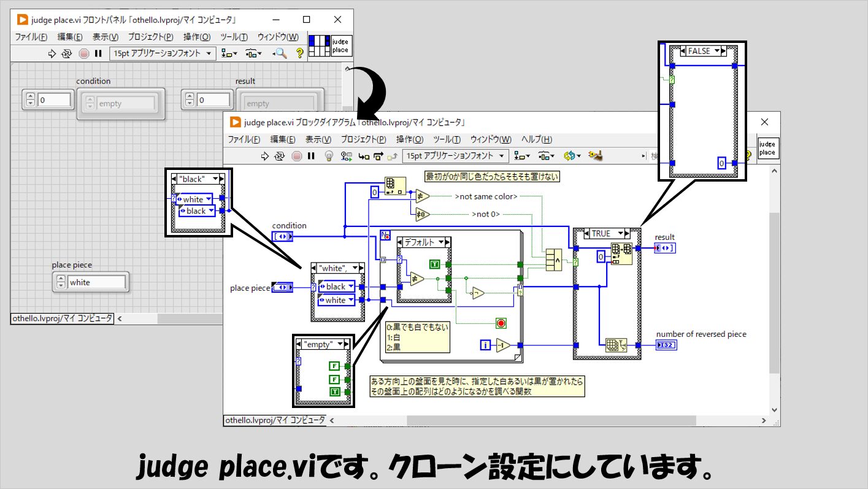
Task: Click the front panel connector pane grid
Action: tap(319, 46)
